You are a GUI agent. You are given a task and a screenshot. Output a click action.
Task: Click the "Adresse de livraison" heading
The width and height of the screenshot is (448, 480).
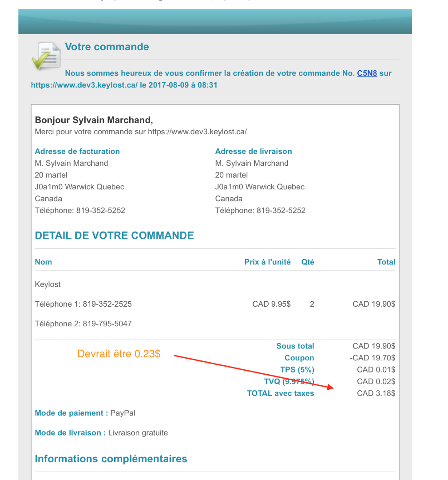pos(254,152)
